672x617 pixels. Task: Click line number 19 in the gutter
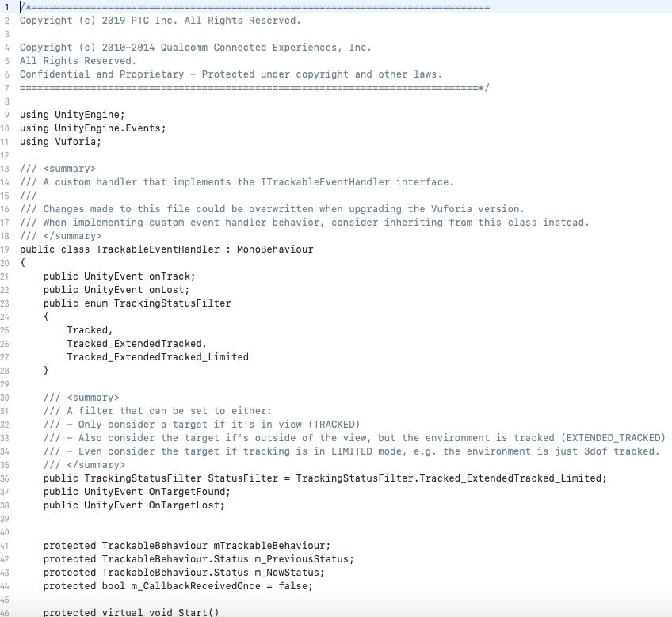tap(5, 249)
